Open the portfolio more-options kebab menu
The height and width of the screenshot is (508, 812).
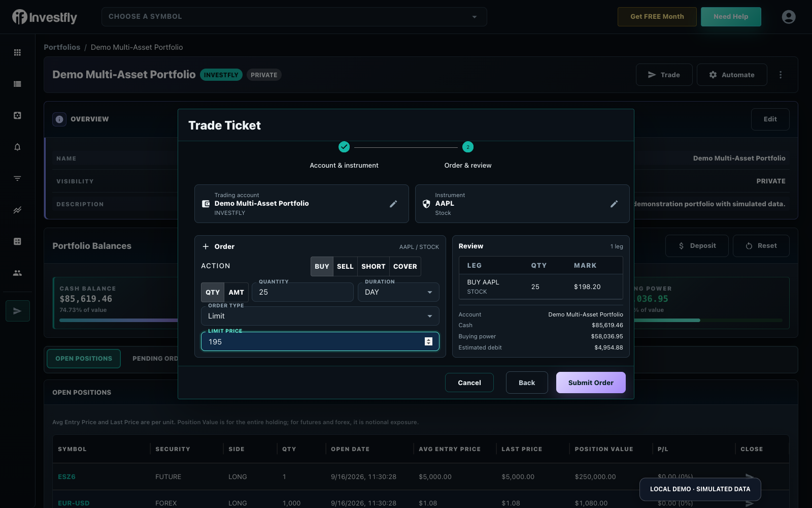pyautogui.click(x=781, y=75)
